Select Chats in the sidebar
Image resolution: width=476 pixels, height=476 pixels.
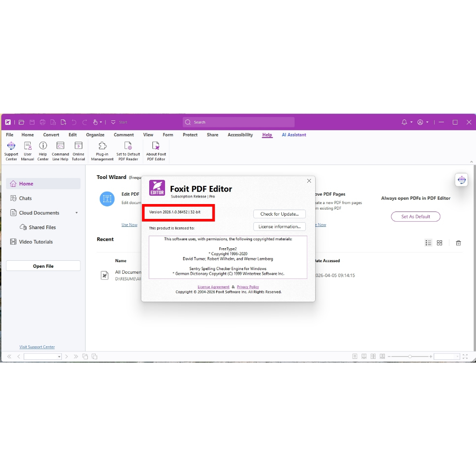pyautogui.click(x=43, y=198)
